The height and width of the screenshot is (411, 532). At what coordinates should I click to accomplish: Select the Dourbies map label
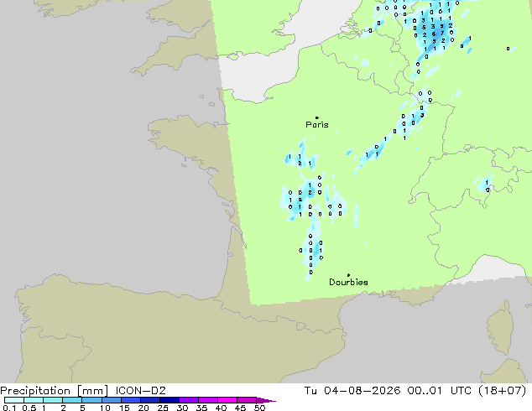click(x=348, y=282)
